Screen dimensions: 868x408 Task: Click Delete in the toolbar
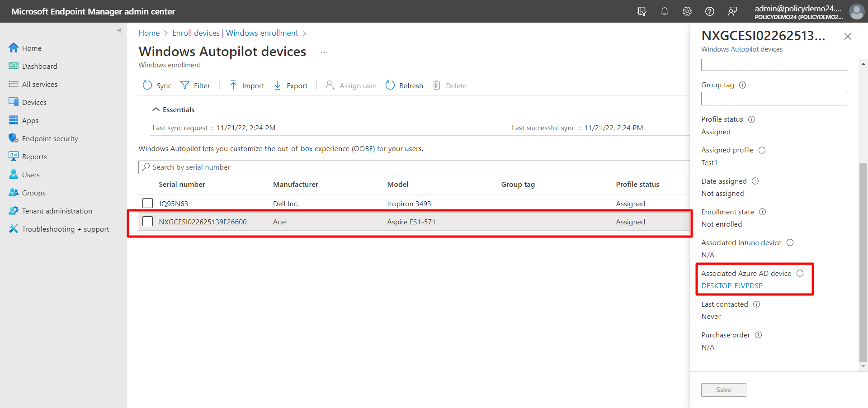[450, 85]
